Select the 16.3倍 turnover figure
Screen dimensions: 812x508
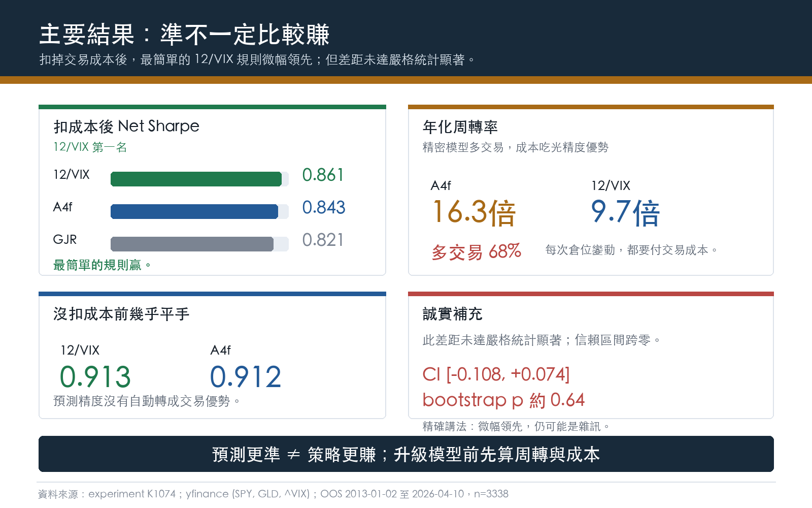[473, 212]
